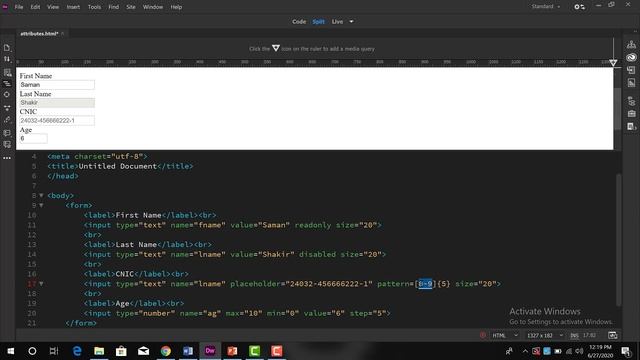Click the Apply Comment icon
640x360 pixels.
(x=7, y=133)
